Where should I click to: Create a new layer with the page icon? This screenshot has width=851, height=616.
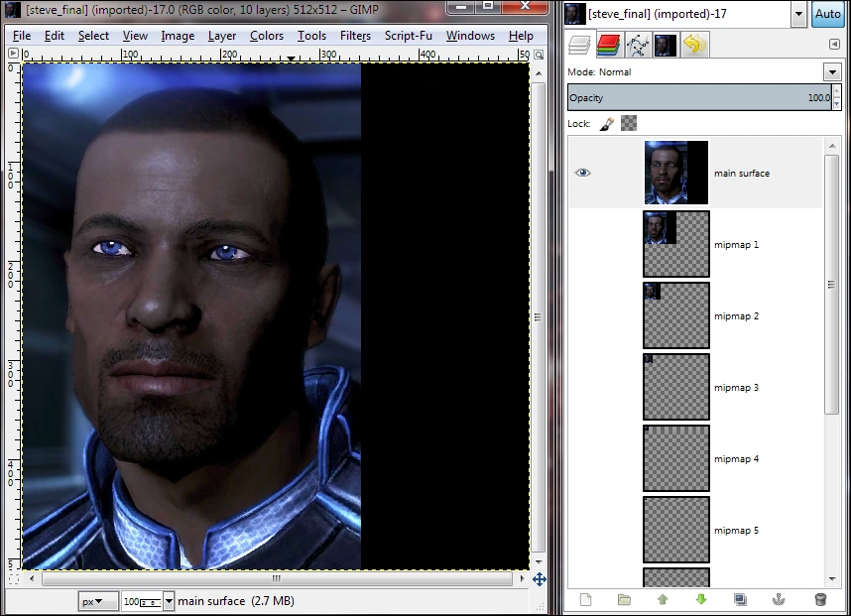585,599
